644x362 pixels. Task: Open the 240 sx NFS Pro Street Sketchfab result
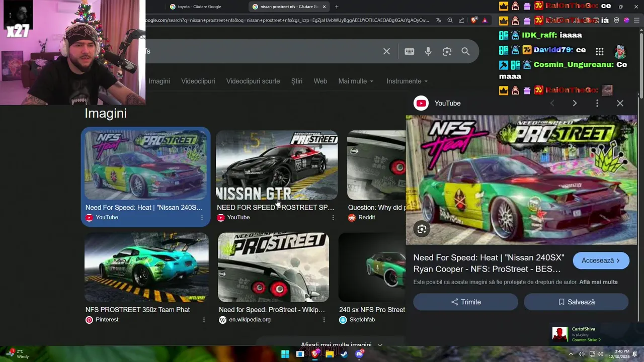pyautogui.click(x=372, y=310)
